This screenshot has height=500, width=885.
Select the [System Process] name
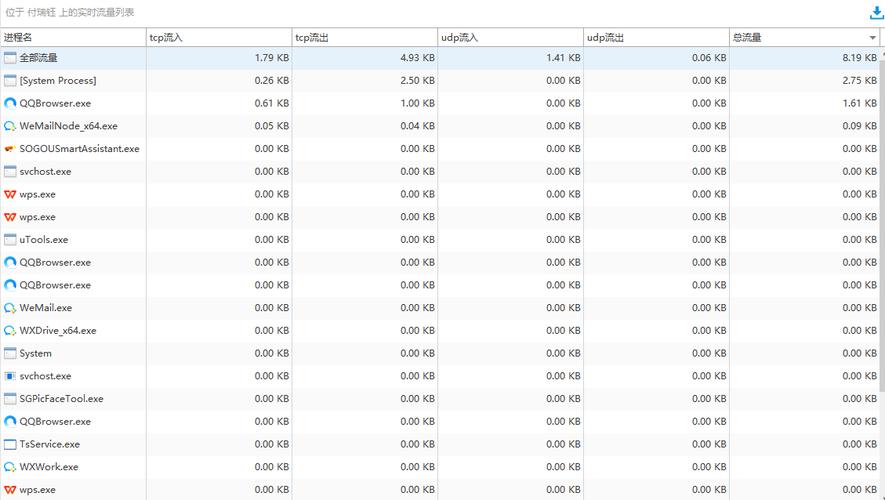(x=58, y=81)
